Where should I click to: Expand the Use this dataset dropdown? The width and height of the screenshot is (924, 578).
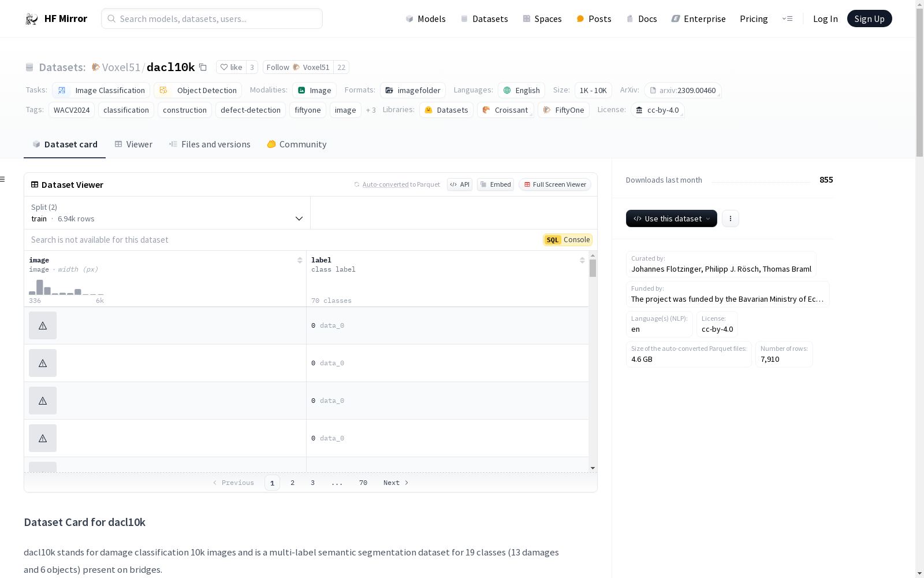coord(672,218)
